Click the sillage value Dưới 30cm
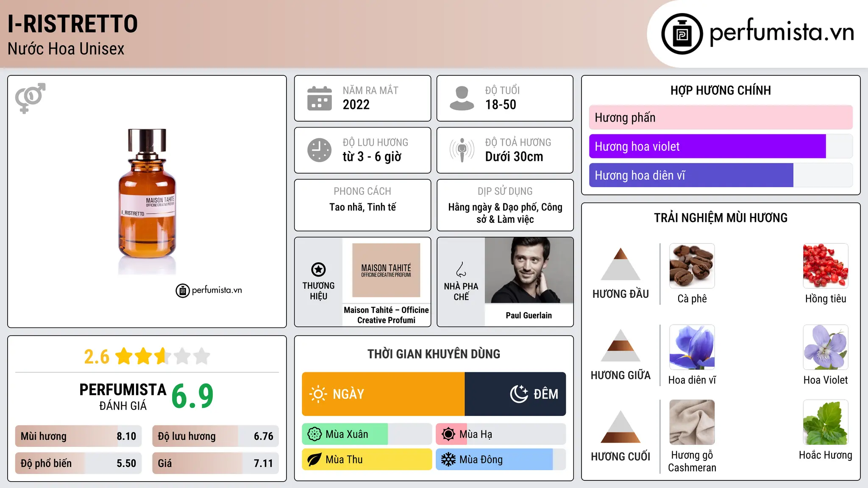 [x=514, y=157]
